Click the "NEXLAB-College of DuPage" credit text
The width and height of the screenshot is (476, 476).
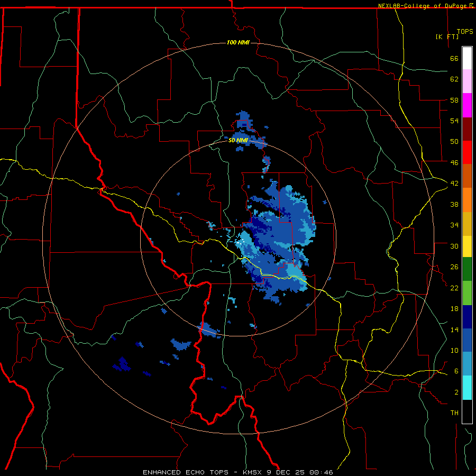pos(423,6)
